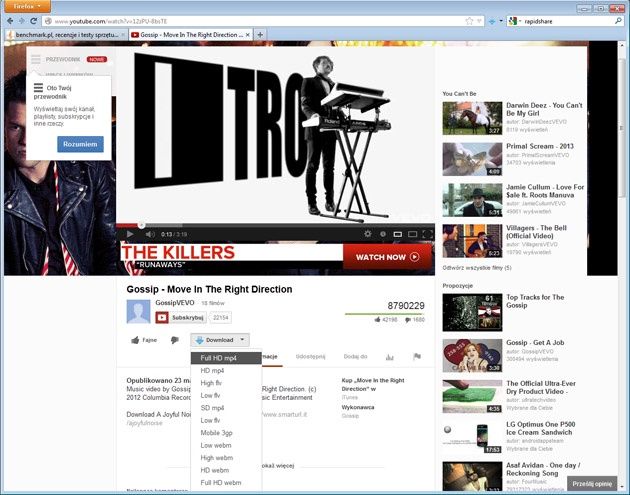Switch to small player size
This screenshot has width=630, height=495.
397,234
